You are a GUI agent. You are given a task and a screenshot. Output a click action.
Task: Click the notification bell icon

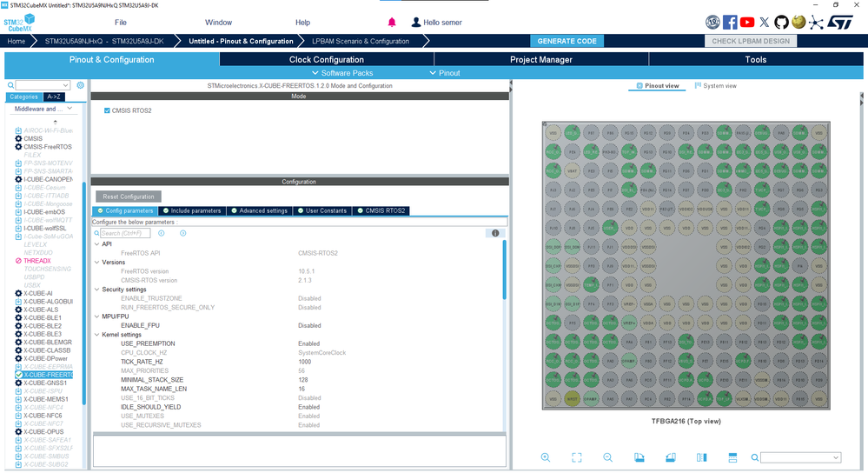[392, 22]
